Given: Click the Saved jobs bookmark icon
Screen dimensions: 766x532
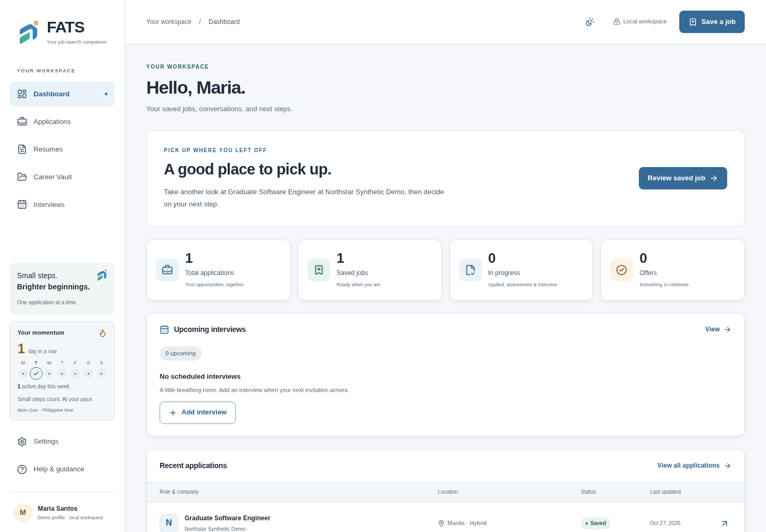Looking at the screenshot, I should point(319,270).
